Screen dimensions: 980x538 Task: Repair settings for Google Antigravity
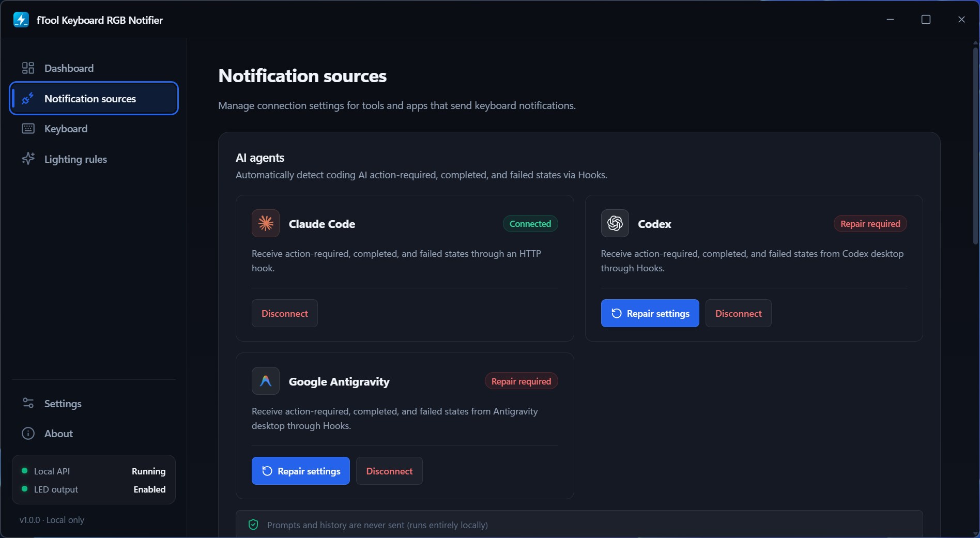pos(301,471)
